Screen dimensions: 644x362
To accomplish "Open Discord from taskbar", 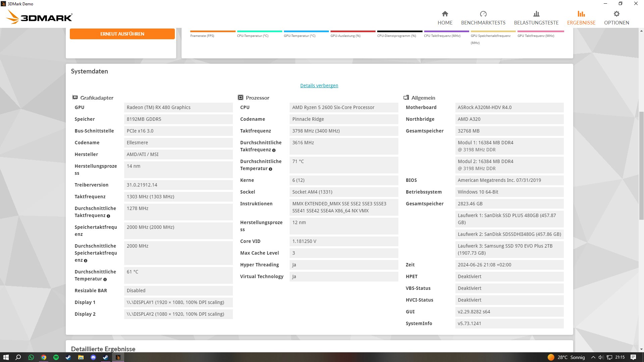I will point(93,357).
